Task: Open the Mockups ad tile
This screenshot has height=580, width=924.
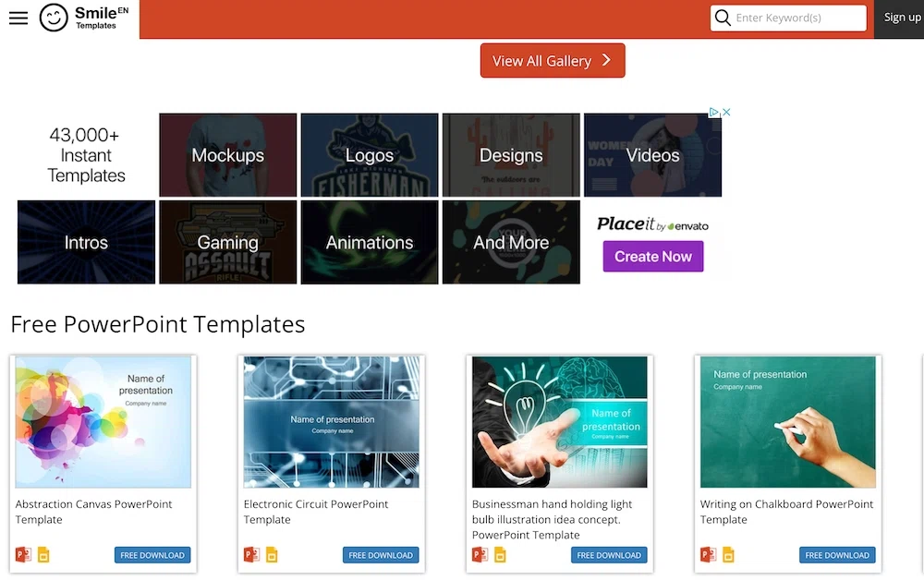Action: tap(227, 155)
